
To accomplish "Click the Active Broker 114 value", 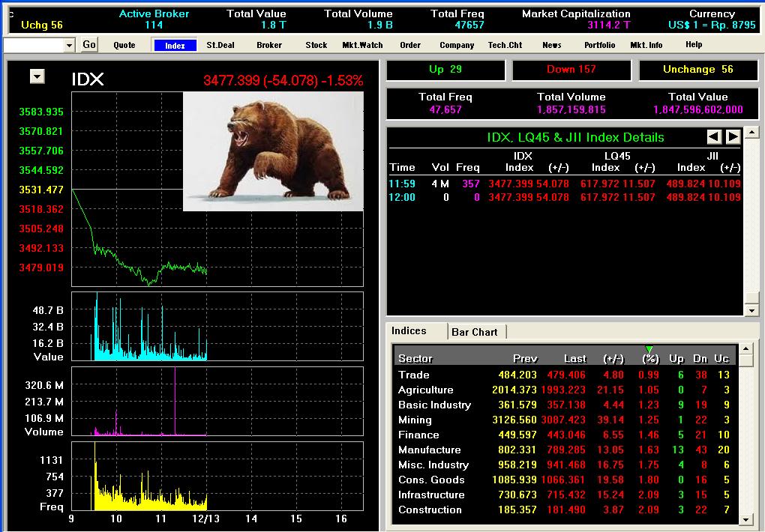I will click(x=154, y=25).
